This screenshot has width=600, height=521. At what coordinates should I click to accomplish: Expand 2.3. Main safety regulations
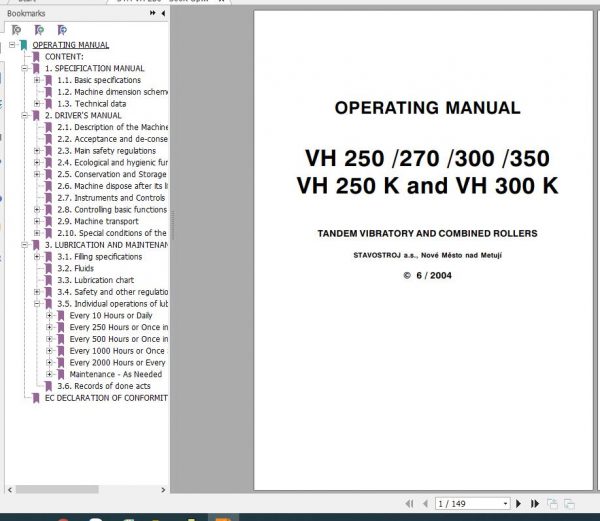pos(37,151)
